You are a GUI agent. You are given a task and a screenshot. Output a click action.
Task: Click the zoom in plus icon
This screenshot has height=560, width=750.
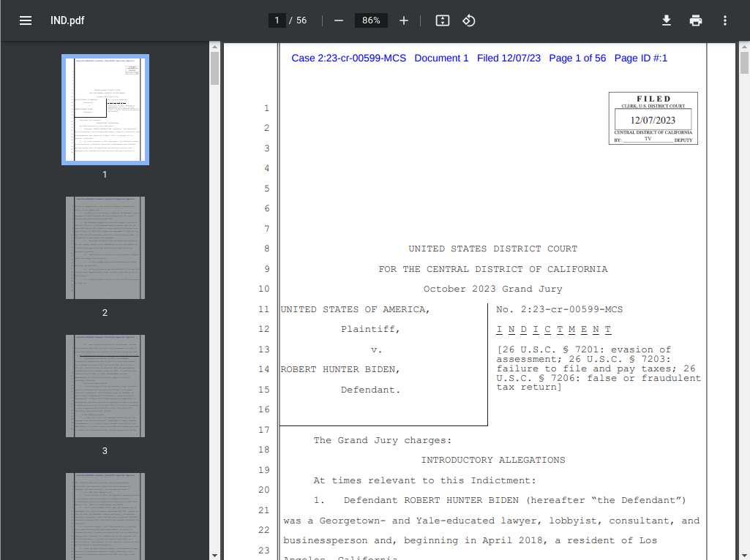coord(404,20)
